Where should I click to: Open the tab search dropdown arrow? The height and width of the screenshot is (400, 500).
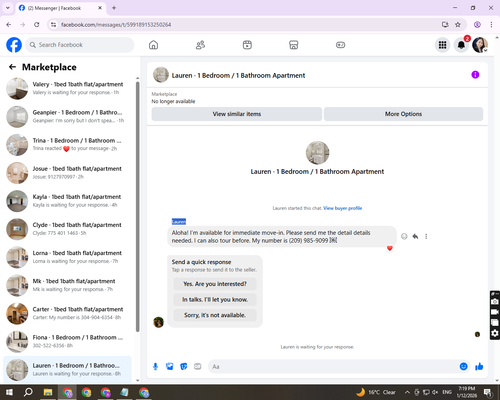click(x=8, y=8)
